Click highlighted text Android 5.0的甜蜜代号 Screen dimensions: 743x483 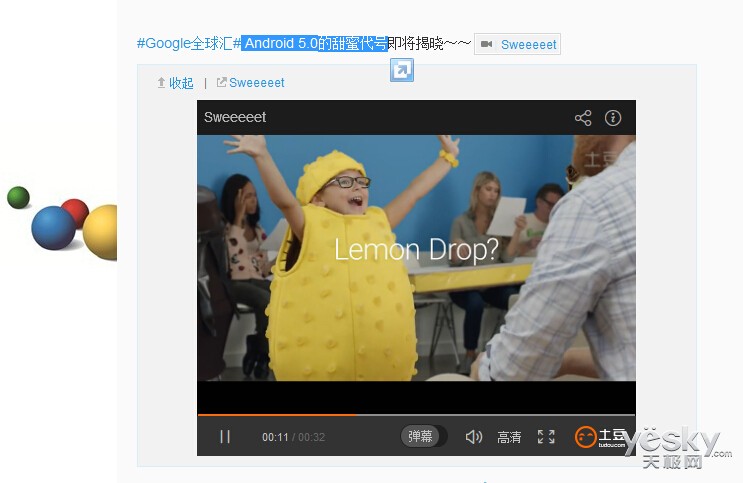(315, 43)
